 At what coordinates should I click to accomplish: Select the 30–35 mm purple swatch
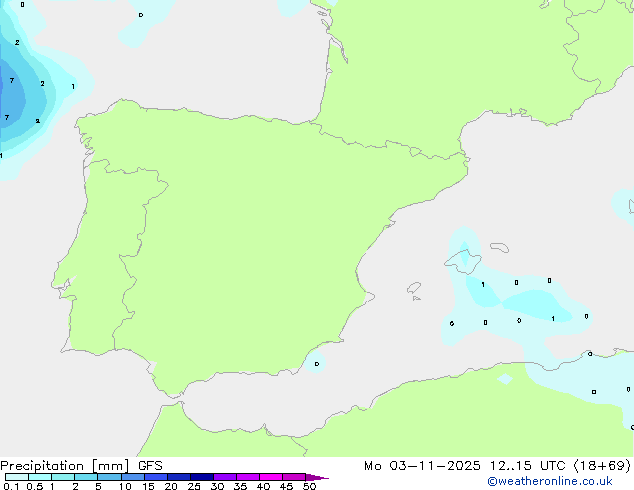(x=224, y=477)
